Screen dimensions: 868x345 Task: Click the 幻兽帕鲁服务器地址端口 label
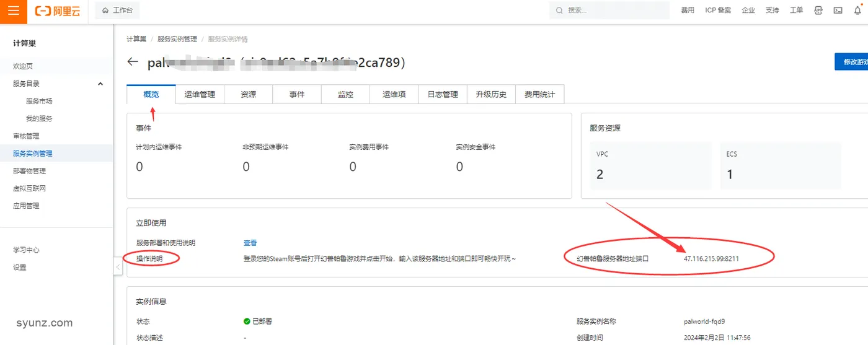[x=613, y=258]
